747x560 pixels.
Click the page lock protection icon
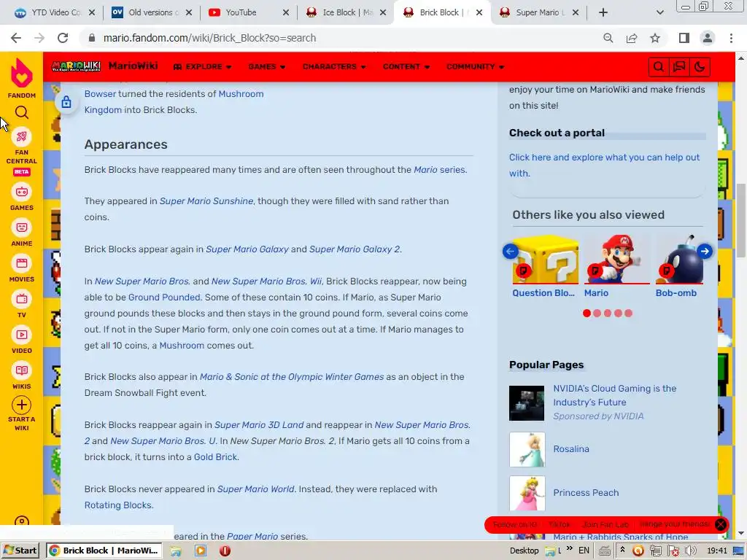click(66, 101)
